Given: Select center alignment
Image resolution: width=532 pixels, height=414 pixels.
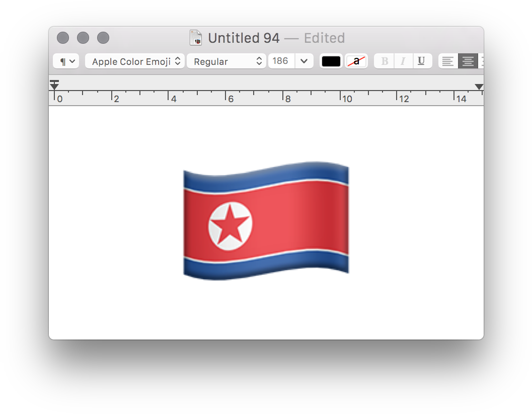Looking at the screenshot, I should point(468,61).
